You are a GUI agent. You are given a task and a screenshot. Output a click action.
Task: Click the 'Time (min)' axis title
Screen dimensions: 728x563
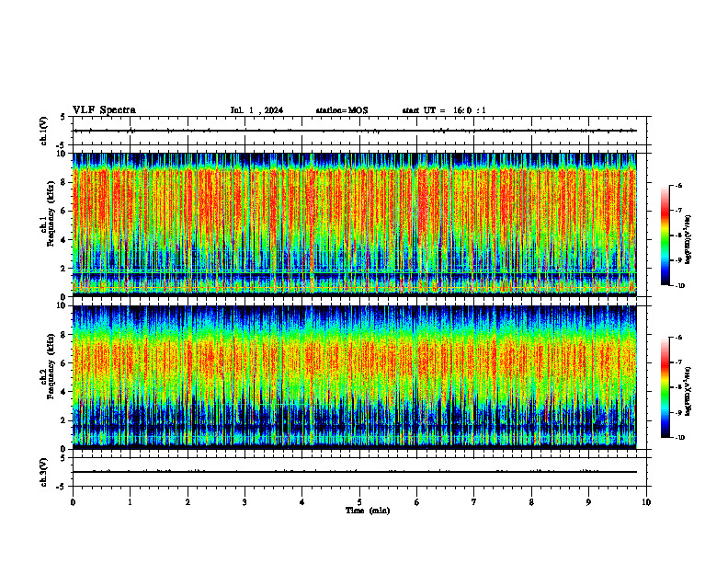click(368, 511)
